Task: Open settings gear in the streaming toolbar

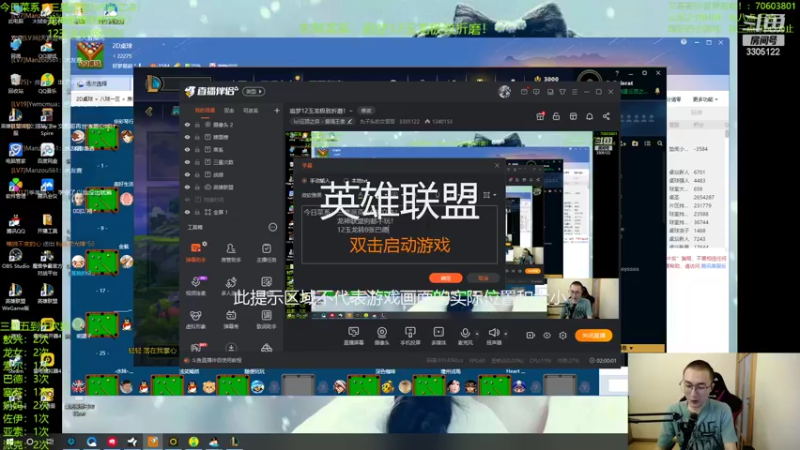Action: point(563,335)
